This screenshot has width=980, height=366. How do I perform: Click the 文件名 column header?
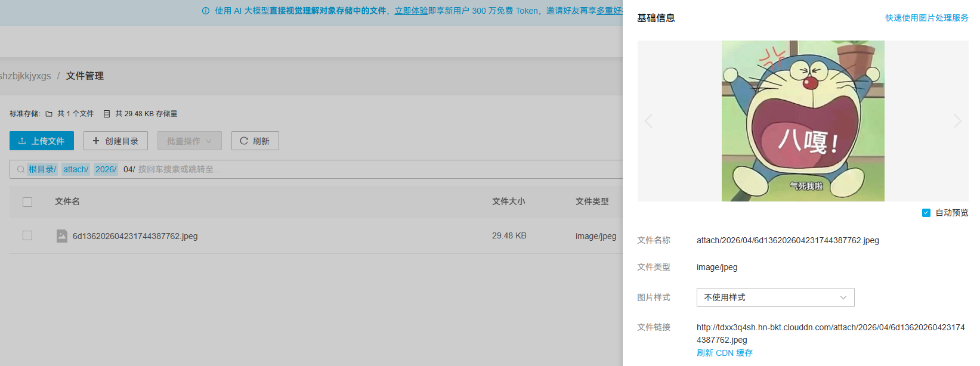[67, 201]
